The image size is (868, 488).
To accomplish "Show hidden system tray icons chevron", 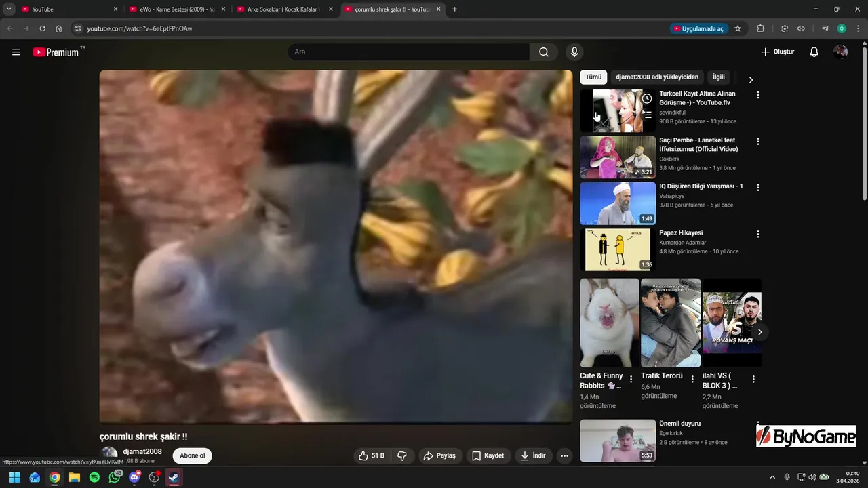I will pyautogui.click(x=772, y=477).
